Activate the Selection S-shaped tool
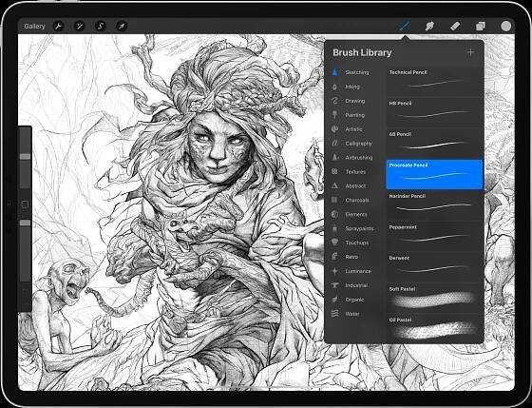 (x=101, y=27)
